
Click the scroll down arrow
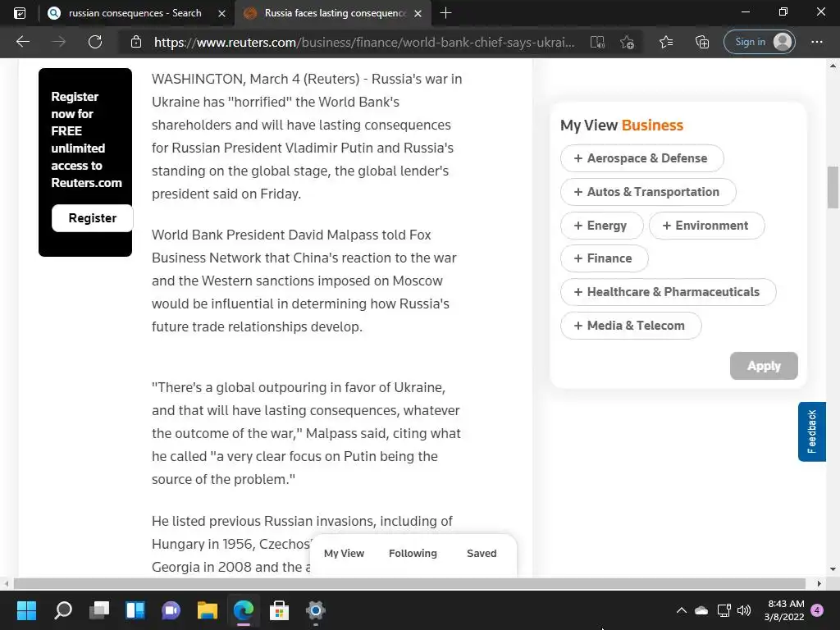click(x=833, y=569)
